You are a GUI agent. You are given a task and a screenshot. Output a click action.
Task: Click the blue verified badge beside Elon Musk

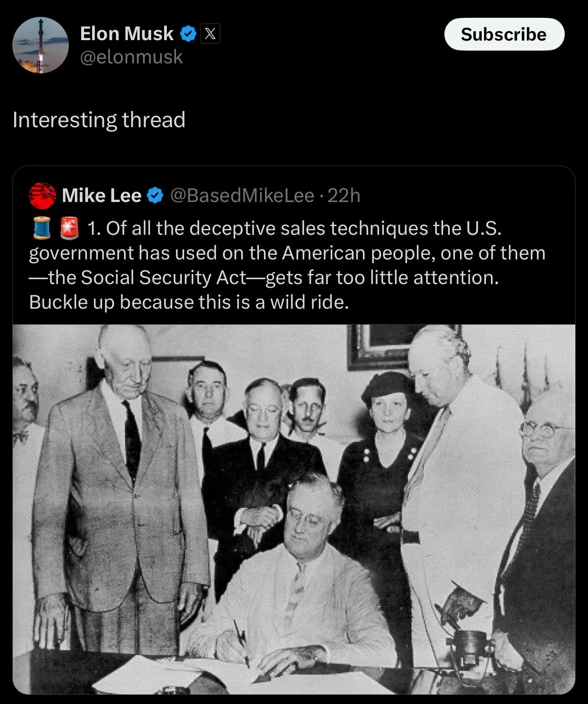pos(188,34)
